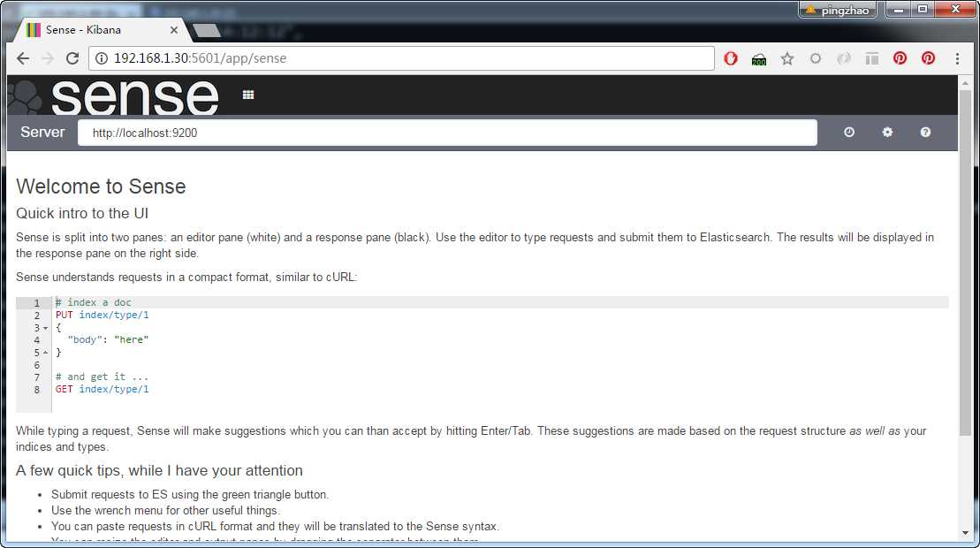Go back with browser back arrow
Image resolution: width=980 pixels, height=548 pixels.
(23, 58)
